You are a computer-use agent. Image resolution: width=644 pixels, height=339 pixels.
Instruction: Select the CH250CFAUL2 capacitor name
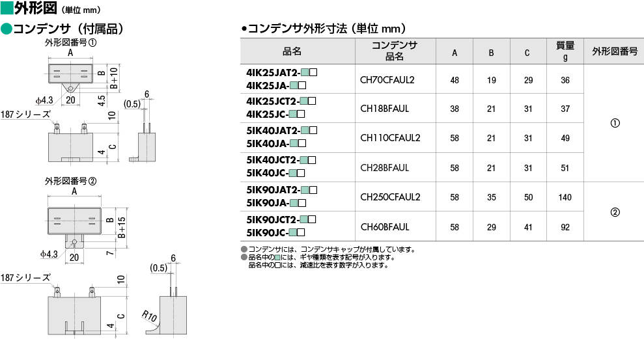click(x=390, y=197)
